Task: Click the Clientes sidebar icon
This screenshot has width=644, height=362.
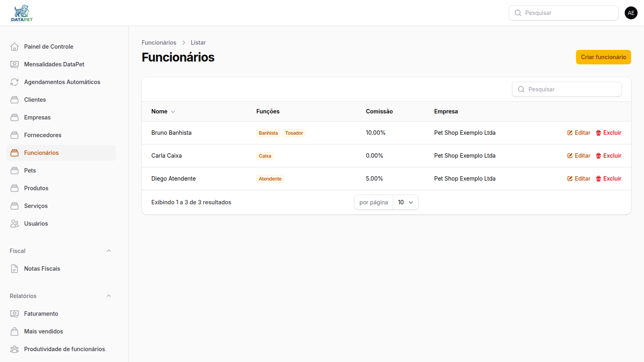Action: click(14, 100)
